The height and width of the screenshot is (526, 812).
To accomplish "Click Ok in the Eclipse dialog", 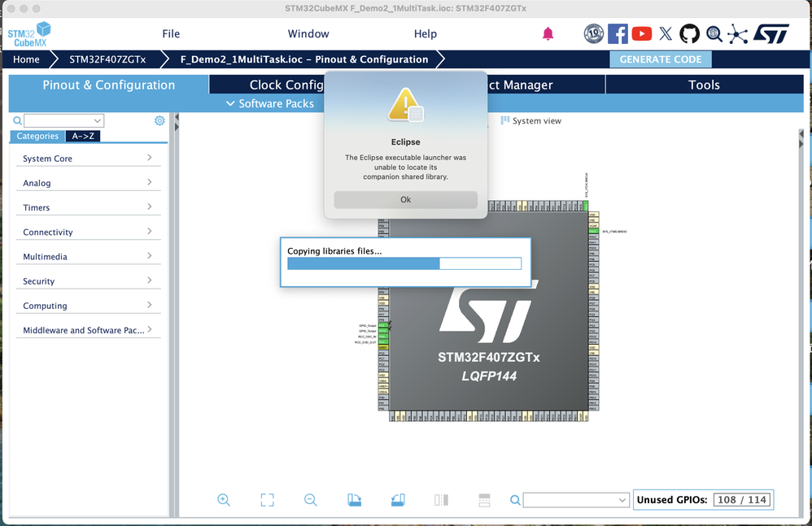I will pyautogui.click(x=405, y=200).
